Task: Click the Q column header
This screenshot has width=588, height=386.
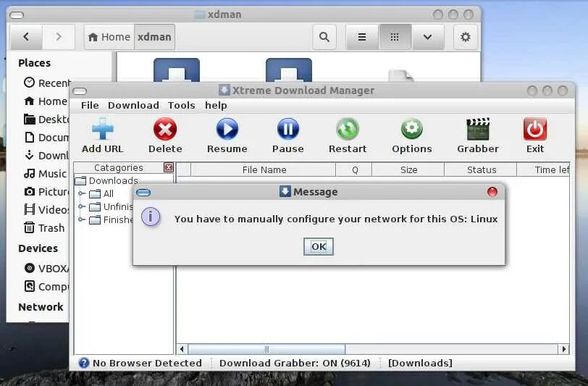Action: tap(354, 170)
